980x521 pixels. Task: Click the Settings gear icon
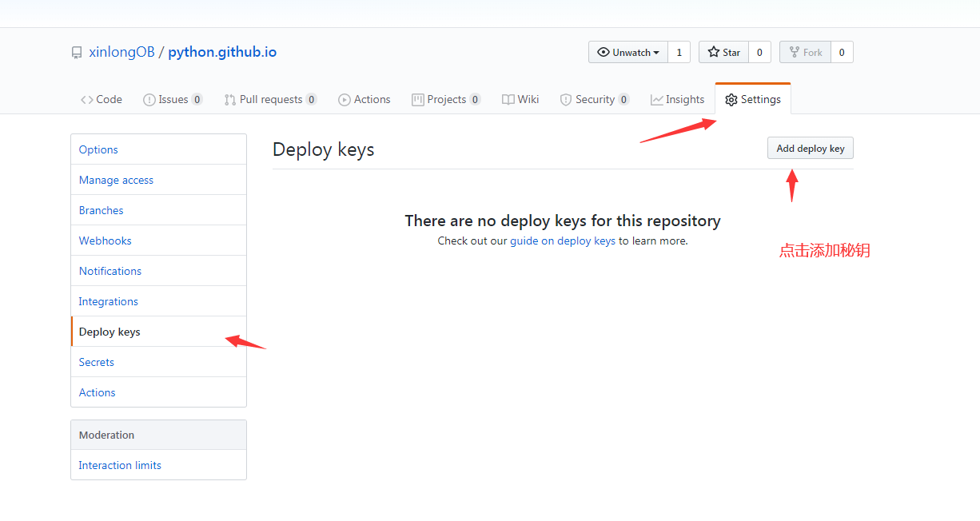[x=731, y=100]
